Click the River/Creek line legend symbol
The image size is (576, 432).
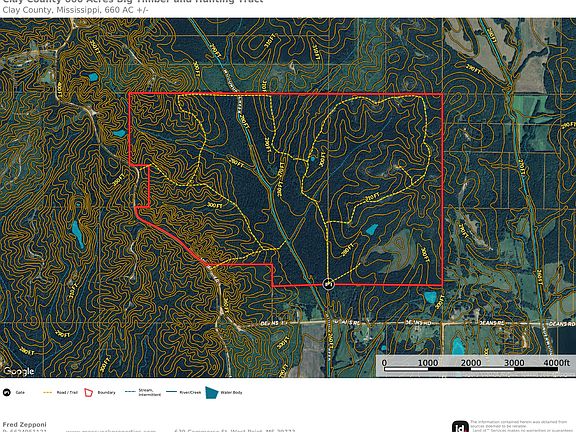[172, 392]
